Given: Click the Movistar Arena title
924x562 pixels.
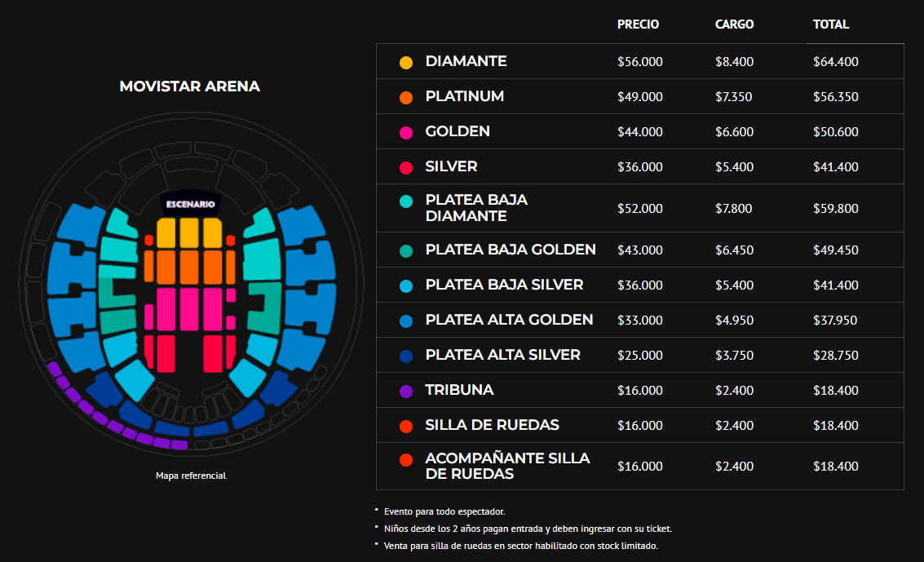Looking at the screenshot, I should (190, 86).
